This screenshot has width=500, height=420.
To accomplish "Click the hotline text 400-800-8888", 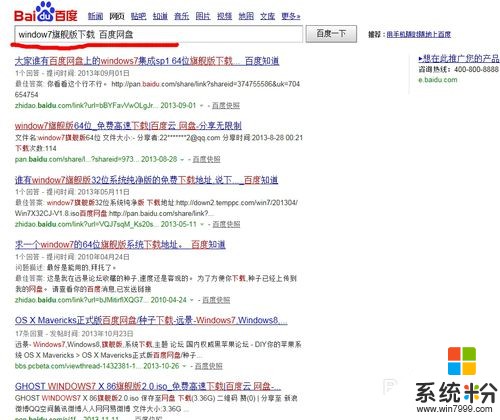I will [477, 69].
